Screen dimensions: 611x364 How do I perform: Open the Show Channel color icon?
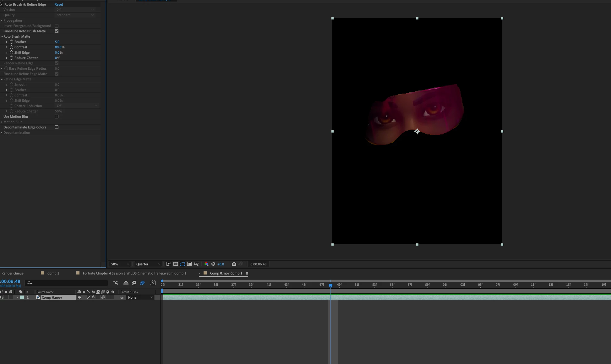206,264
